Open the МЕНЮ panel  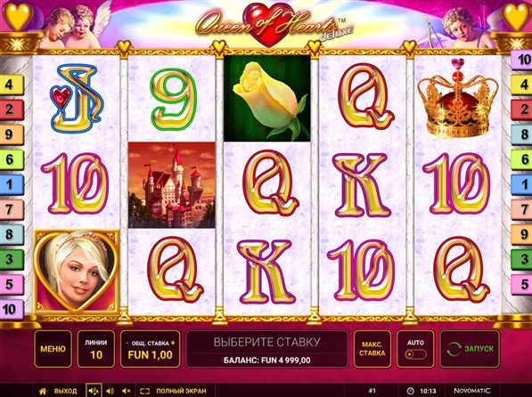[53, 349]
